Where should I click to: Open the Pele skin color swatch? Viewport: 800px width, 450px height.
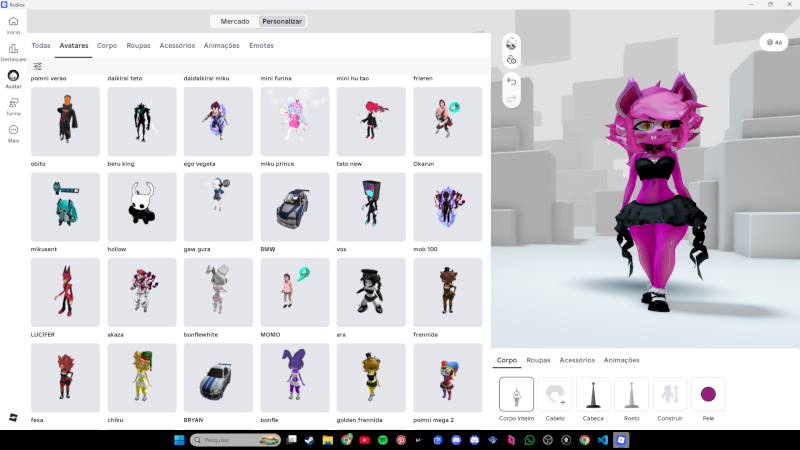pyautogui.click(x=708, y=394)
